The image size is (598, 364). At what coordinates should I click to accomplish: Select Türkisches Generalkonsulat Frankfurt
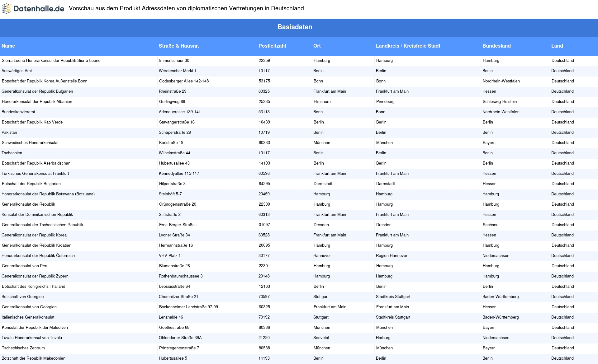click(x=35, y=173)
